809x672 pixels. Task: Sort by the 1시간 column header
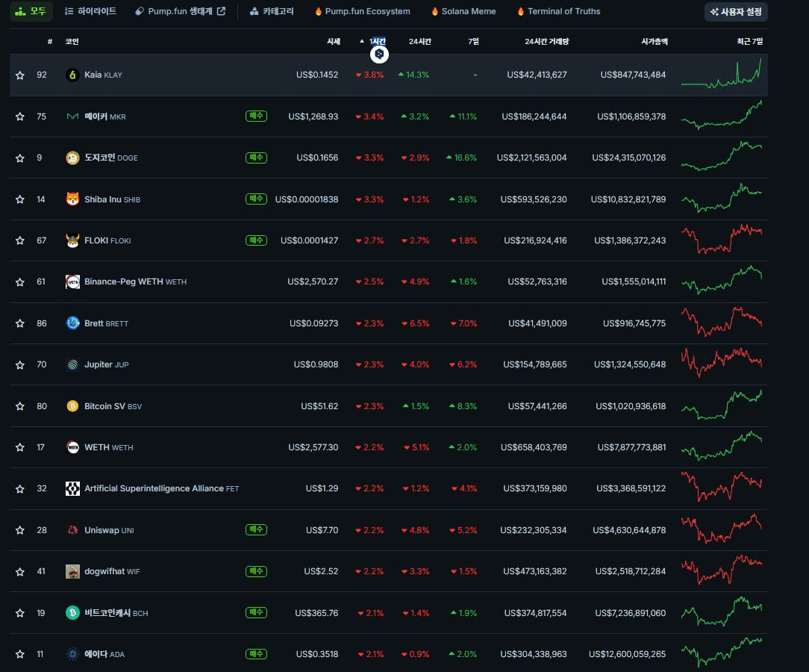pyautogui.click(x=377, y=41)
